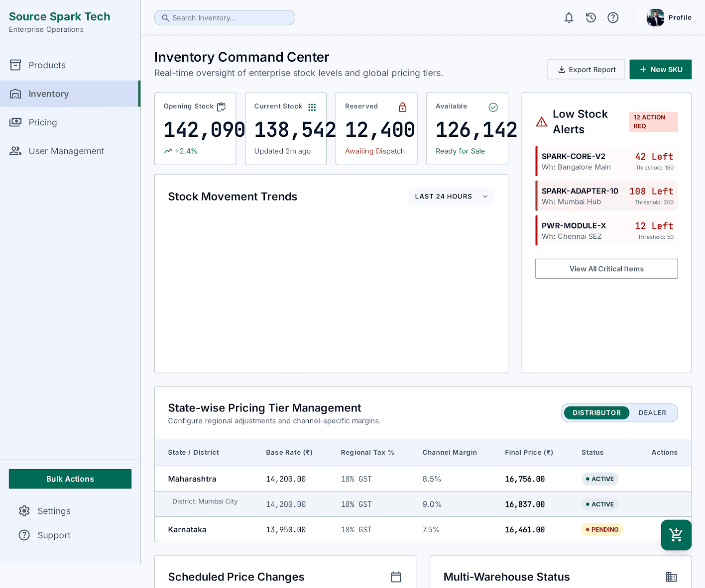Screen dimensions: 705x588
Task: Click channel margin 8.5%
Action: coord(432,479)
